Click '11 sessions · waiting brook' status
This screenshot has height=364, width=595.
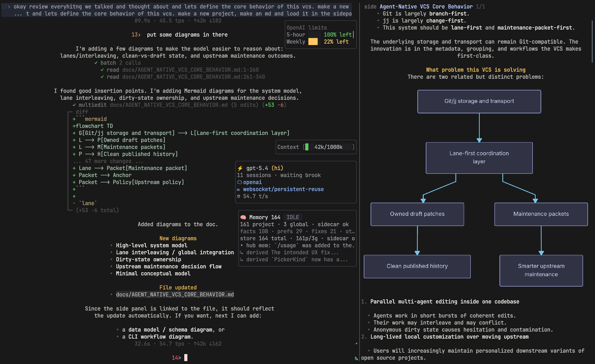[x=279, y=175]
